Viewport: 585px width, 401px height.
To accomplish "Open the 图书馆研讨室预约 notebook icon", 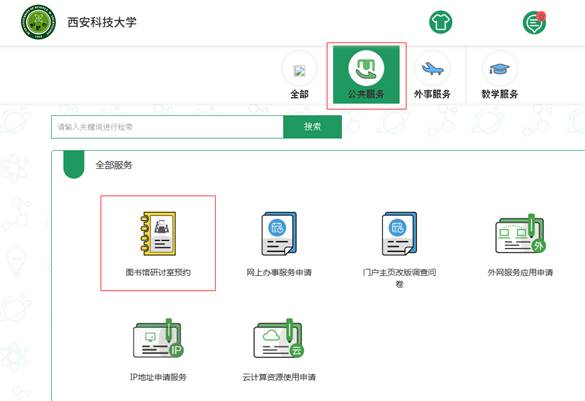I will [x=158, y=234].
